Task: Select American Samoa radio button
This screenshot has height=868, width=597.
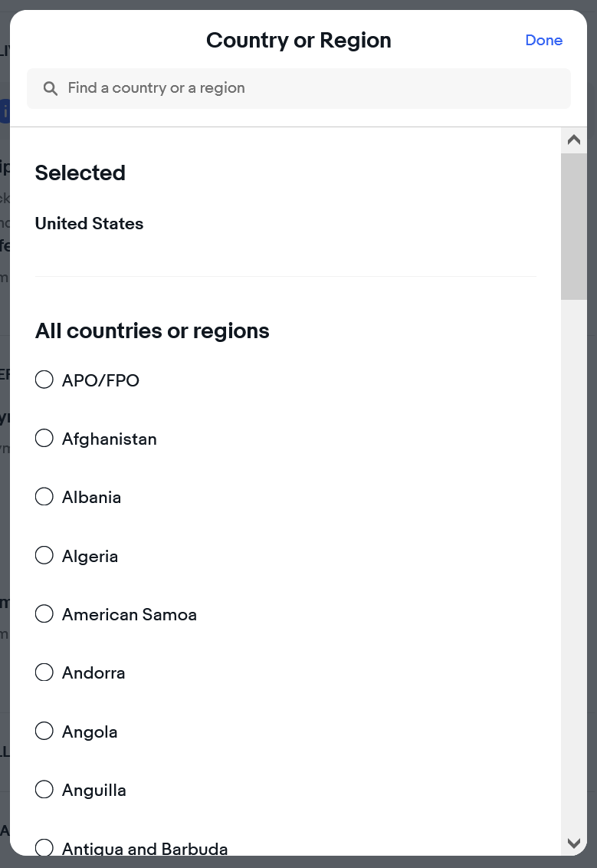Action: tap(44, 614)
